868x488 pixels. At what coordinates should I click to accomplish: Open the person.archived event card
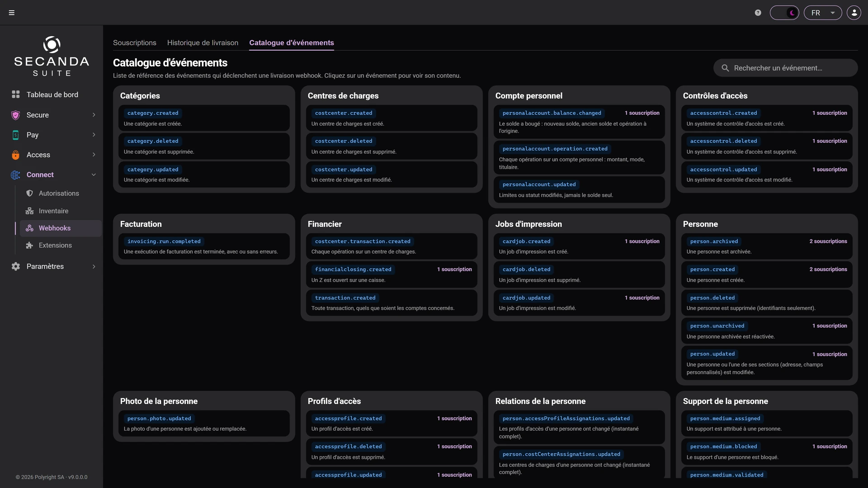click(767, 246)
